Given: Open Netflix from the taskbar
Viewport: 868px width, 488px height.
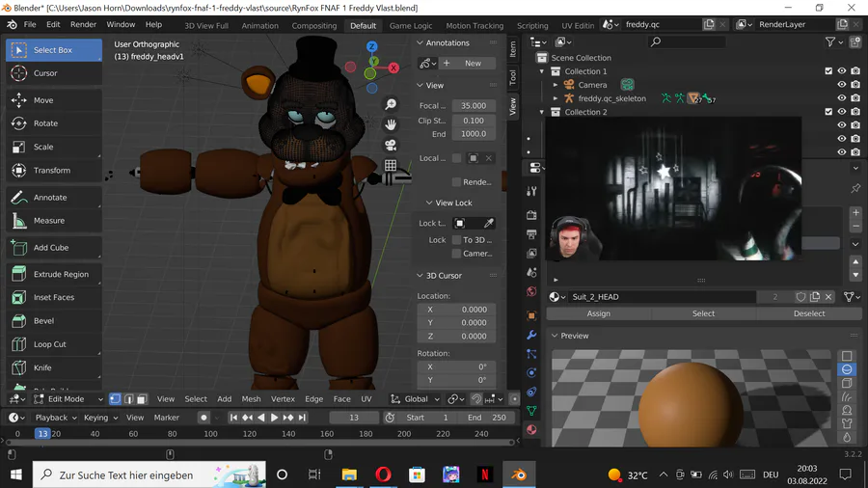Looking at the screenshot, I should [x=484, y=474].
